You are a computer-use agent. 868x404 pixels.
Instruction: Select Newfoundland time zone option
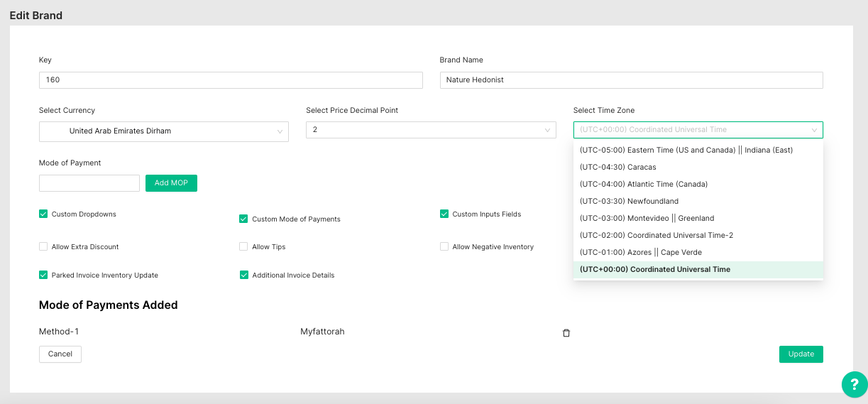pos(629,201)
